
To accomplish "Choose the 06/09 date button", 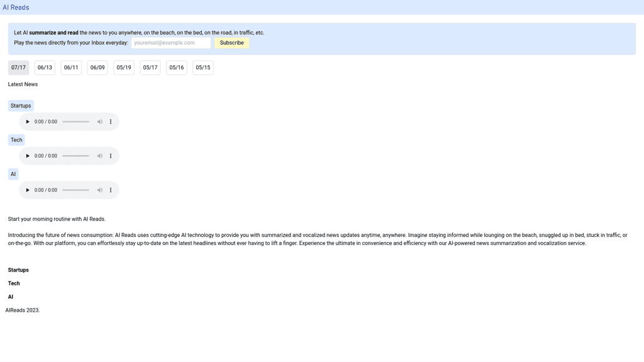I will pos(97,68).
